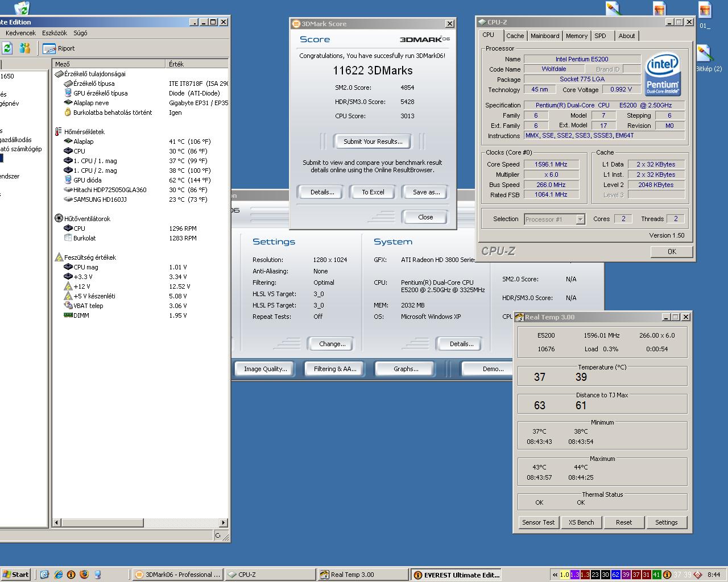Click XS Bench in Real Temp
Viewport: 728px width, 582px height.
click(581, 522)
